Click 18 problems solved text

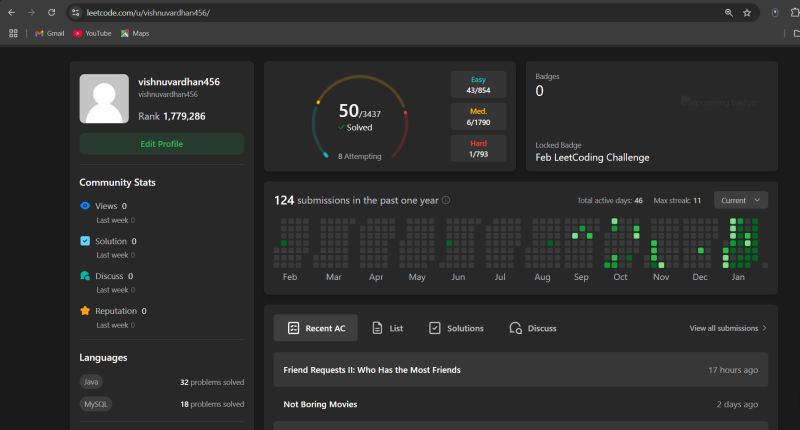coord(212,404)
